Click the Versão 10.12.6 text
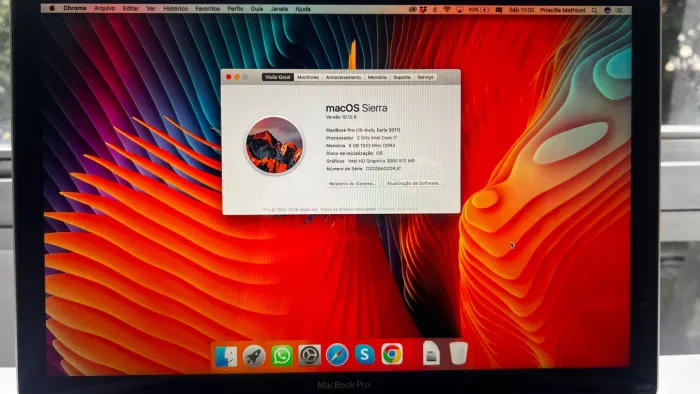700x394 pixels. tap(341, 117)
